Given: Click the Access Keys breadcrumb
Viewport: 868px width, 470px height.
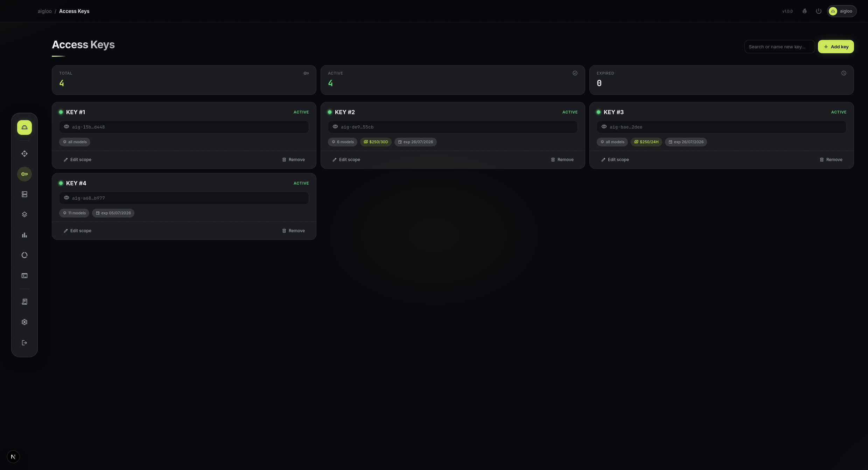Looking at the screenshot, I should click(x=74, y=11).
